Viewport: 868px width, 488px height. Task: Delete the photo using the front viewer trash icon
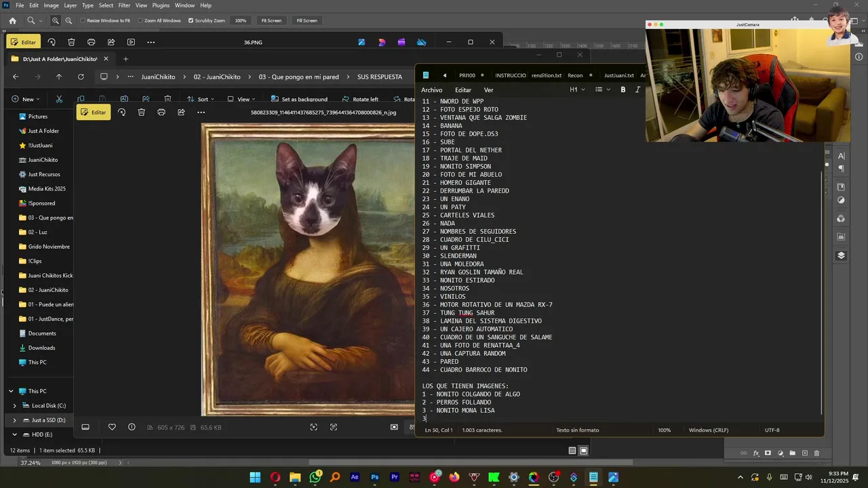(x=141, y=112)
